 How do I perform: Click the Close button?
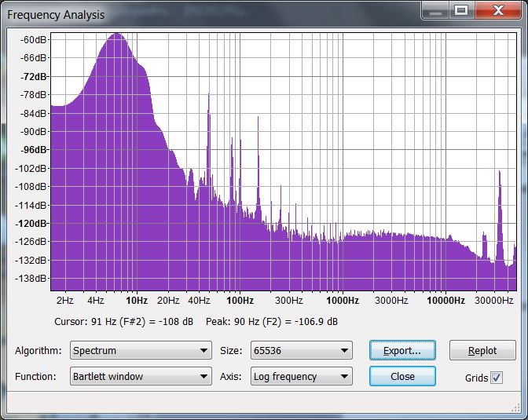point(402,376)
